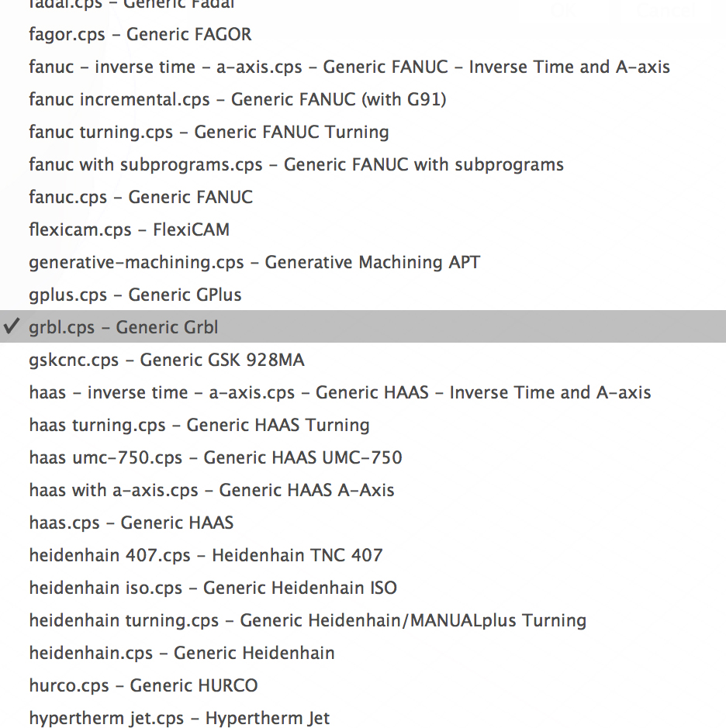Pick gplus.cps Generic GPlus
The height and width of the screenshot is (728, 726).
click(x=135, y=295)
